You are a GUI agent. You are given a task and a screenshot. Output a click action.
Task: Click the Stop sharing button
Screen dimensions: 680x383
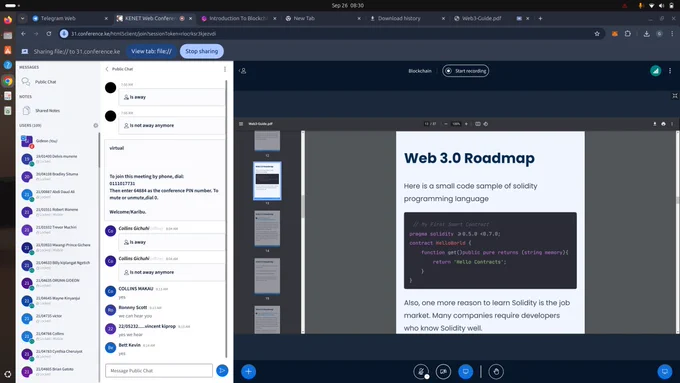(202, 51)
